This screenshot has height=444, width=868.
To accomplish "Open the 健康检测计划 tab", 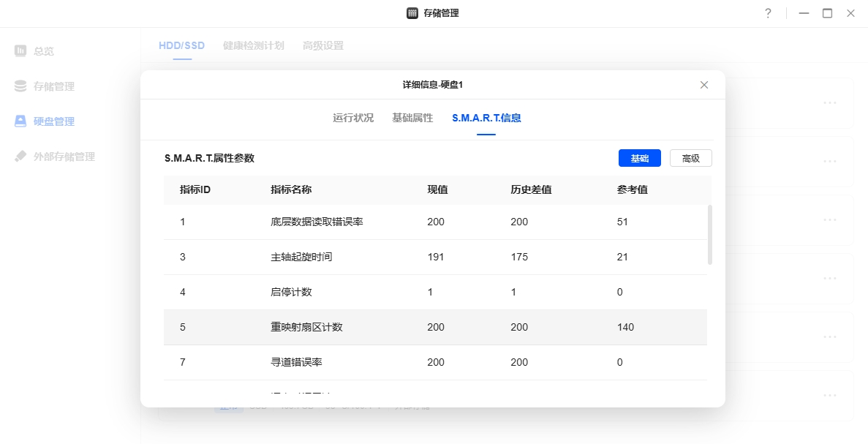I will pyautogui.click(x=254, y=45).
